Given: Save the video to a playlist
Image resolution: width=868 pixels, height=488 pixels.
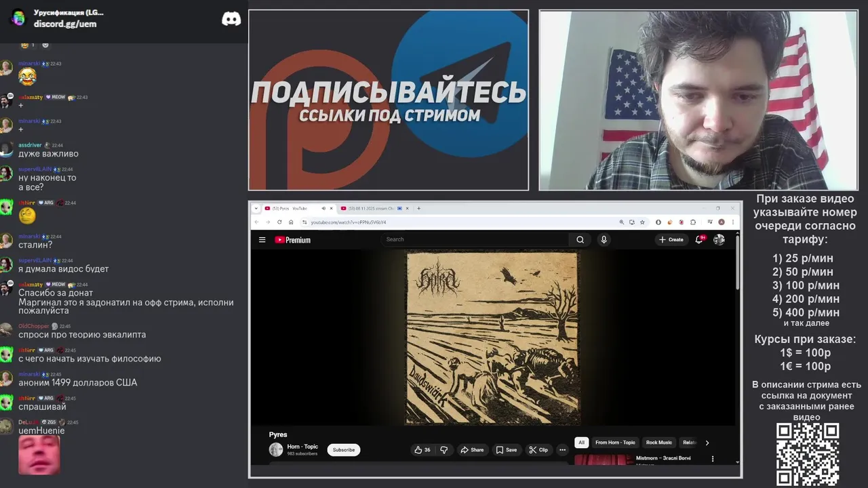Looking at the screenshot, I should pyautogui.click(x=507, y=449).
